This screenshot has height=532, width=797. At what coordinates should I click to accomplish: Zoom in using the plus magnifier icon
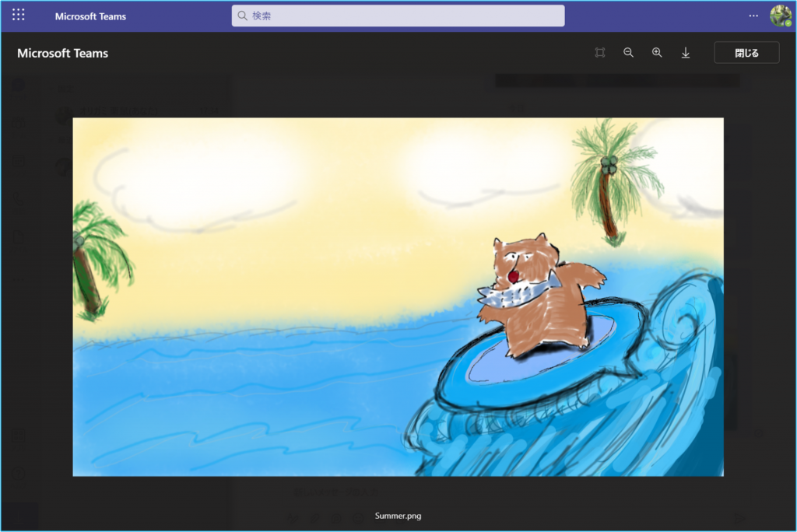click(x=657, y=53)
